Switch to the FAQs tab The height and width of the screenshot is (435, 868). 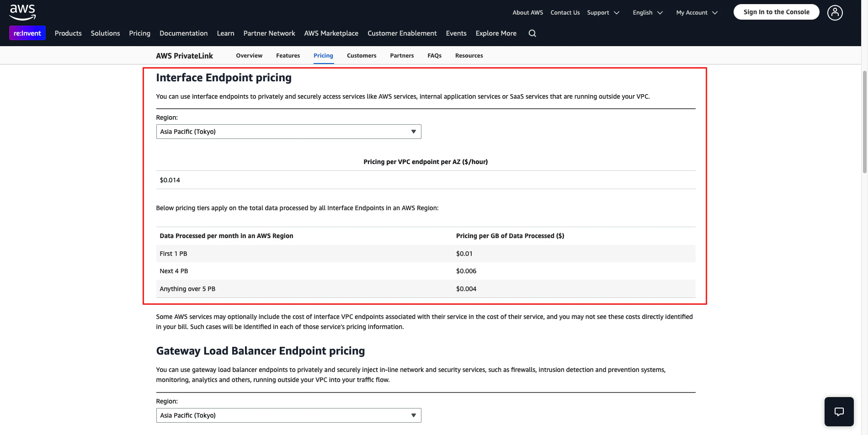(434, 56)
